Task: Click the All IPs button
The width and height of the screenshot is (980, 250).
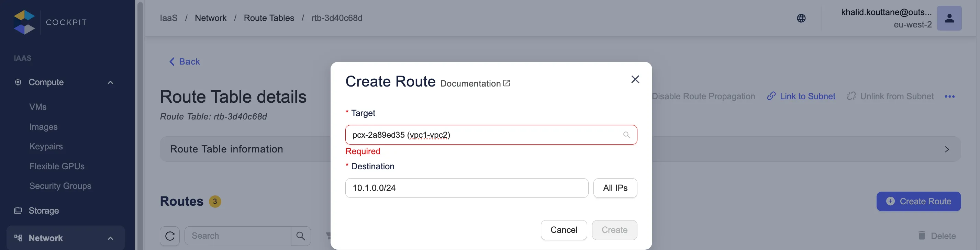Action: point(615,188)
